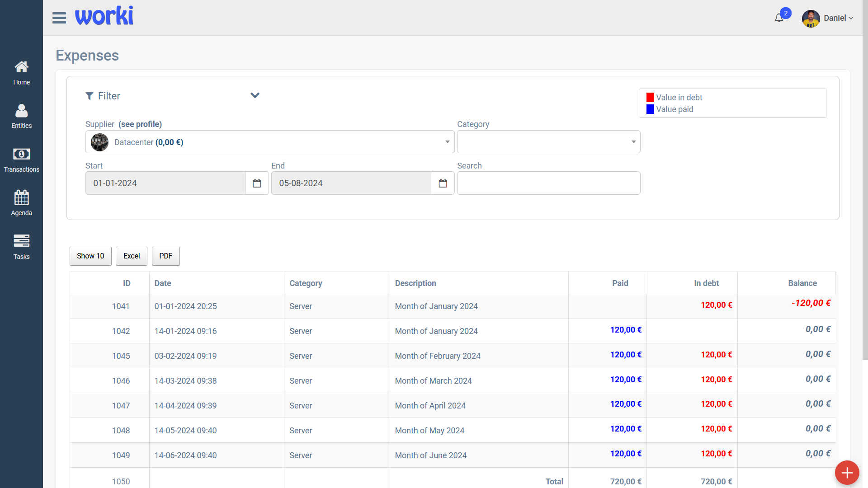Select expense ID 1041
The height and width of the screenshot is (488, 868).
[x=121, y=306]
